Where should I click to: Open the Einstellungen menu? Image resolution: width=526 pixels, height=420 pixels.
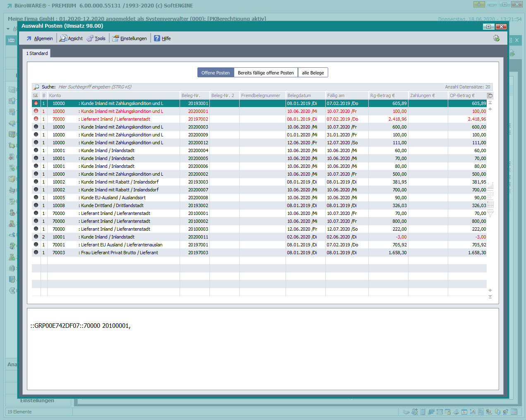(130, 38)
